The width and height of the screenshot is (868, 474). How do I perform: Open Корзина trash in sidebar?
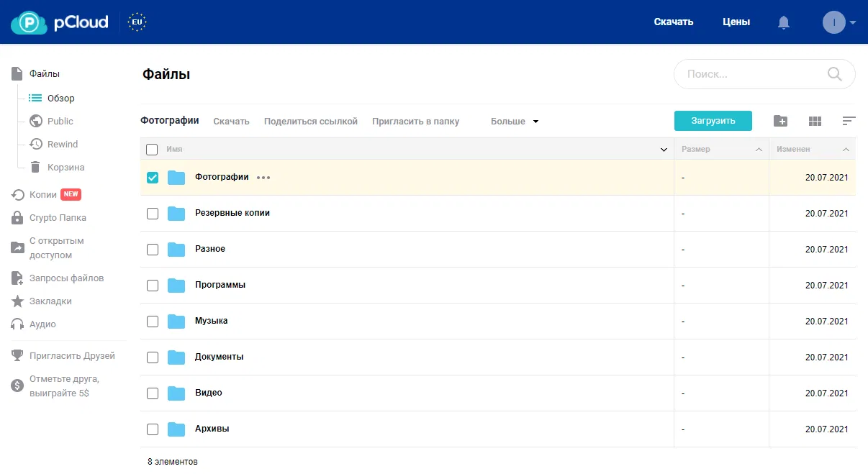(x=57, y=167)
